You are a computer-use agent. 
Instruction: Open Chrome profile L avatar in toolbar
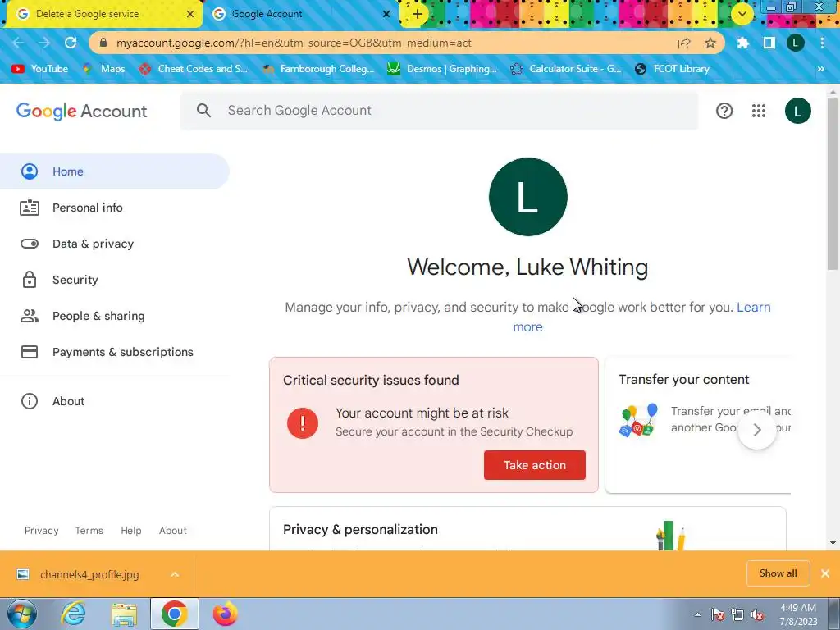coord(796,43)
